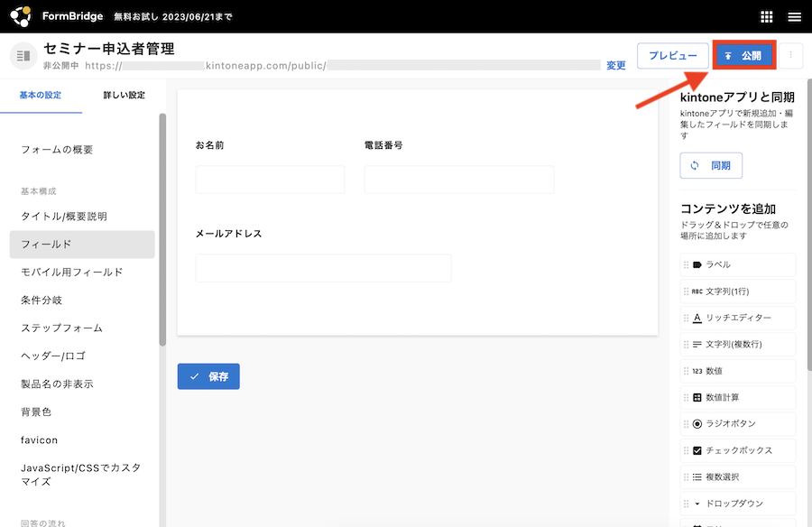This screenshot has width=812, height=527.
Task: Add a Dropdown field
Action: coord(738,504)
